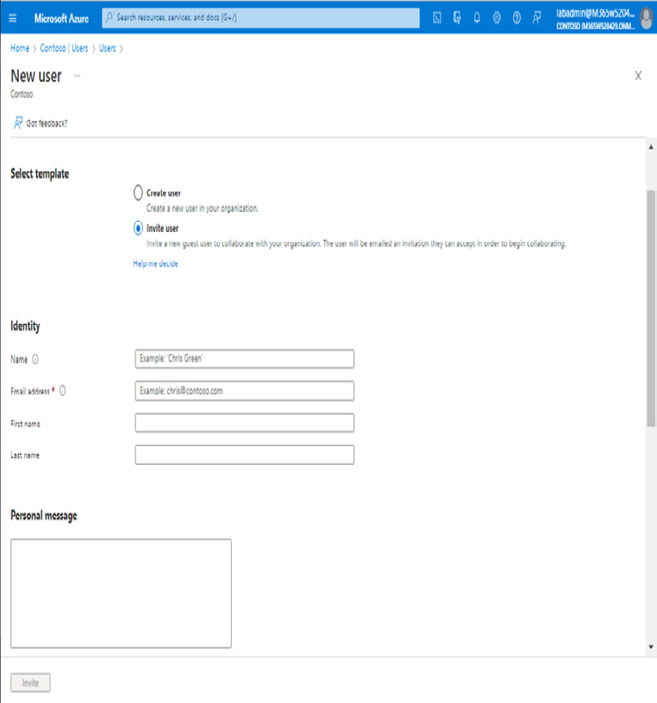Show info tooltip next to Name
This screenshot has height=703, width=657.
(x=35, y=359)
